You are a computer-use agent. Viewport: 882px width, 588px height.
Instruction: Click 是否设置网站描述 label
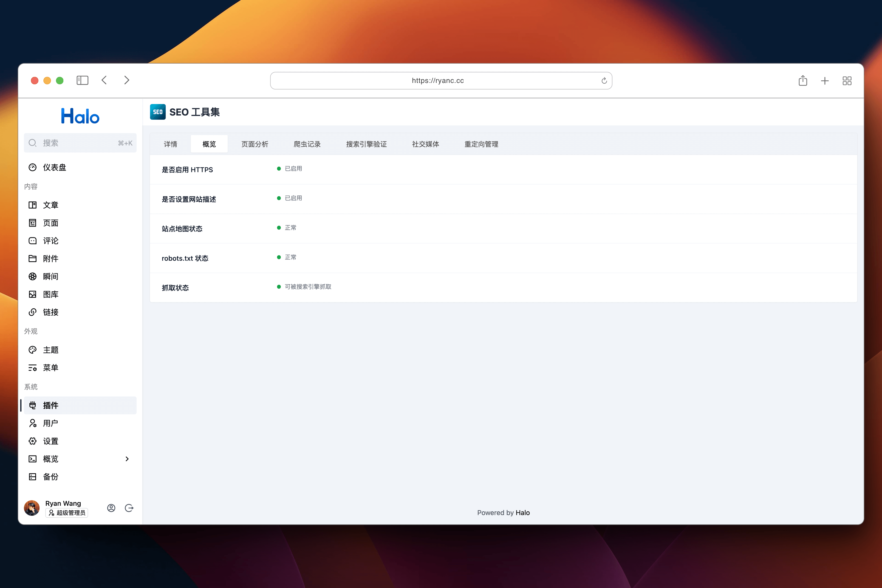point(189,199)
